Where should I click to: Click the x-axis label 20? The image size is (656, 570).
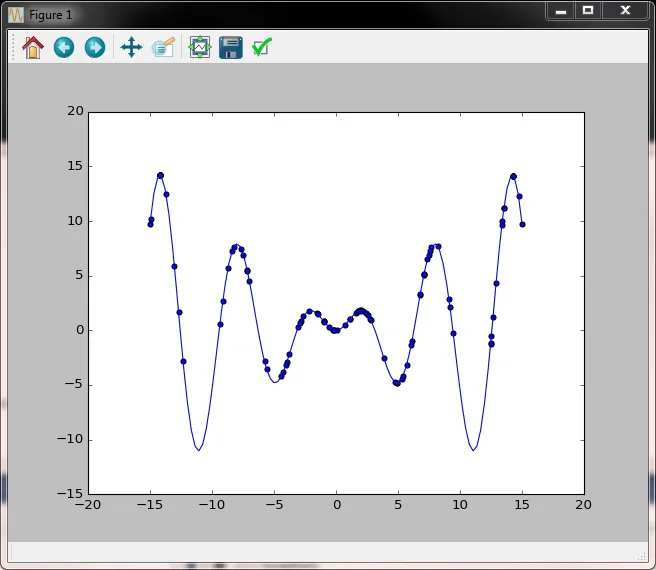tap(584, 505)
